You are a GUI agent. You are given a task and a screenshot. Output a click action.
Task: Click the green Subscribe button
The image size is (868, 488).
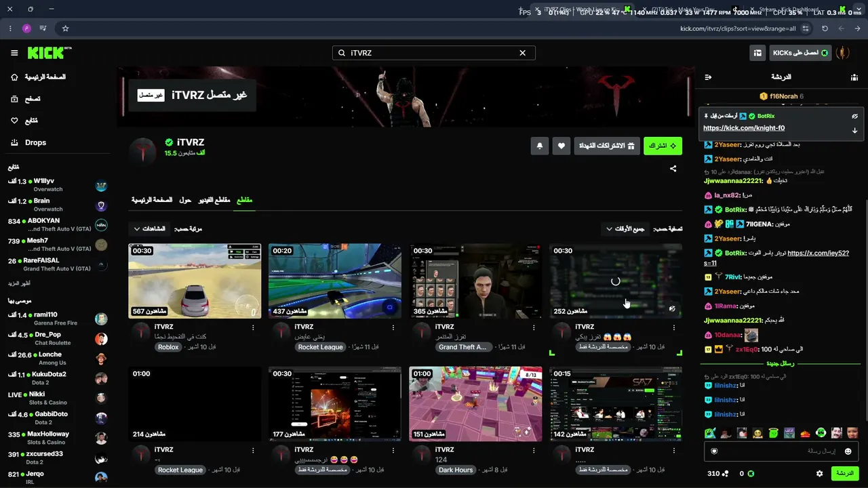pos(663,146)
